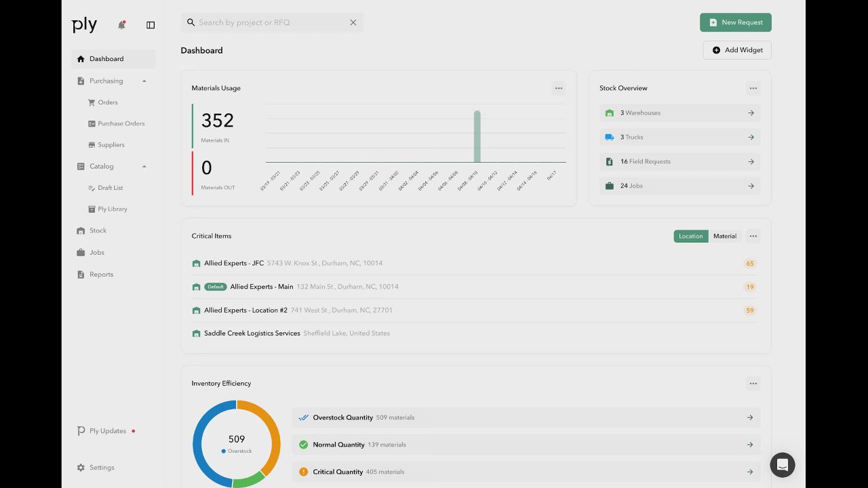Click the green donut chart segment
868x488 pixels.
[x=248, y=481]
